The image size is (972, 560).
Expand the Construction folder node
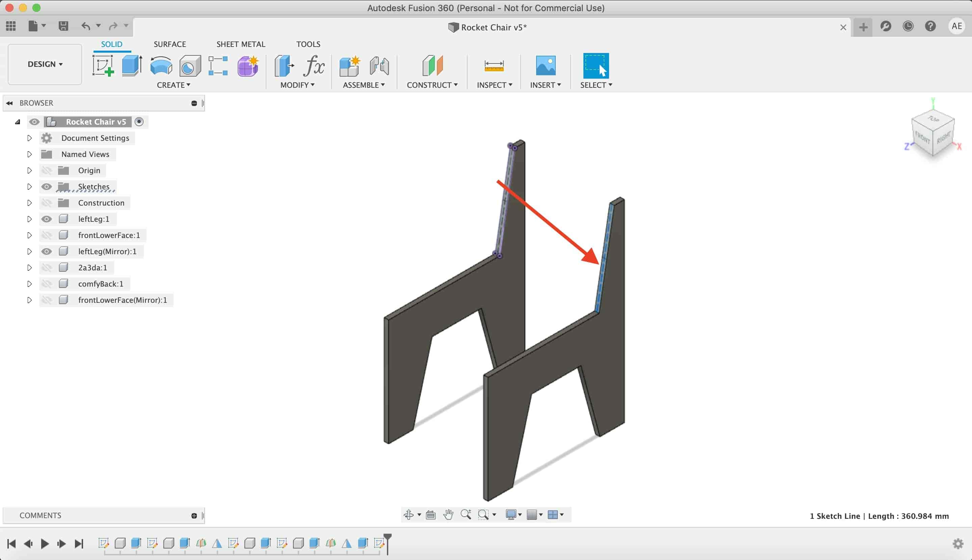[x=29, y=203]
